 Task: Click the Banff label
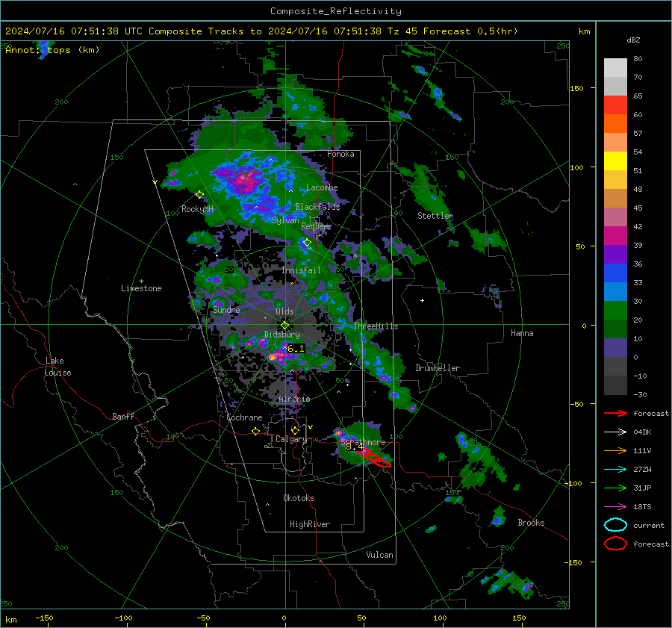click(123, 416)
